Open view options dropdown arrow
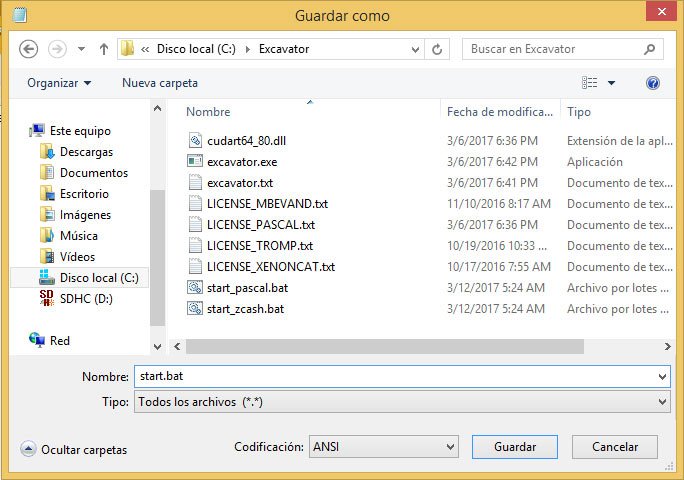The image size is (684, 480). click(612, 83)
